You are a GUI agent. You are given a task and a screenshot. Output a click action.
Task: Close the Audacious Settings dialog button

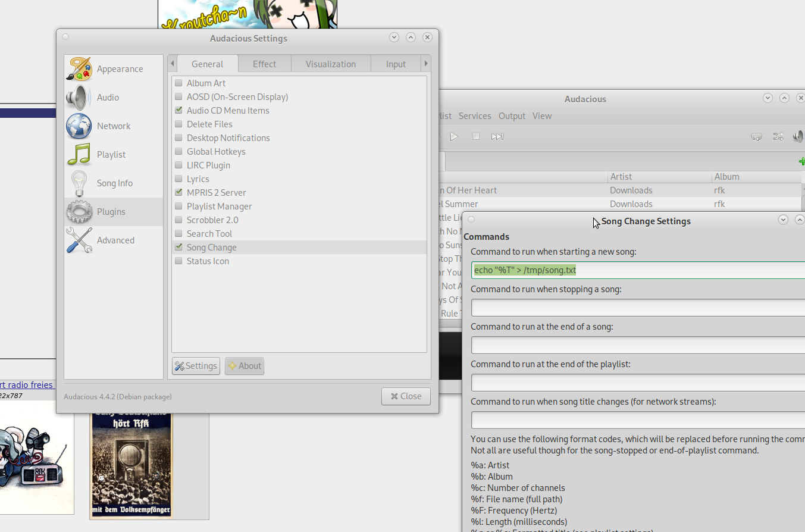coord(406,396)
